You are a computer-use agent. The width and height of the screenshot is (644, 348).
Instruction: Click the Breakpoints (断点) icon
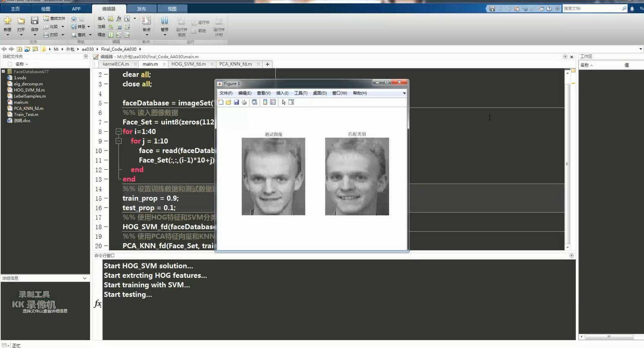click(x=147, y=20)
